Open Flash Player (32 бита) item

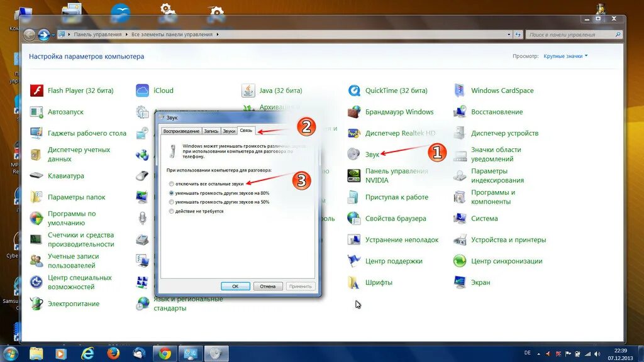coord(72,90)
